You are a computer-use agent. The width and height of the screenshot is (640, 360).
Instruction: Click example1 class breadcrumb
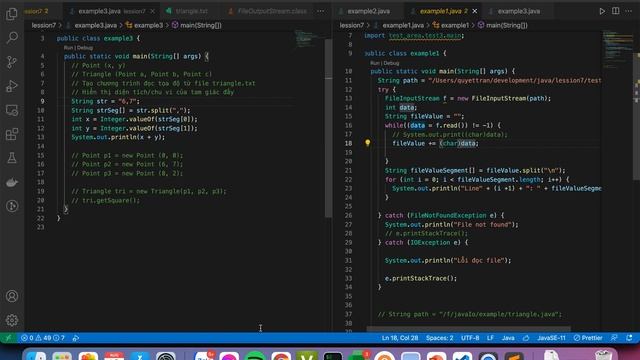click(x=454, y=25)
